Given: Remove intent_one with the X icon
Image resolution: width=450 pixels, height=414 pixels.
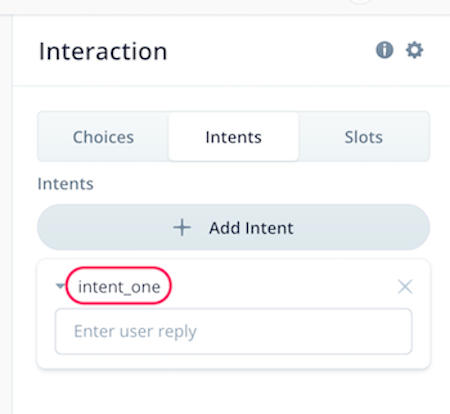Looking at the screenshot, I should tap(405, 287).
